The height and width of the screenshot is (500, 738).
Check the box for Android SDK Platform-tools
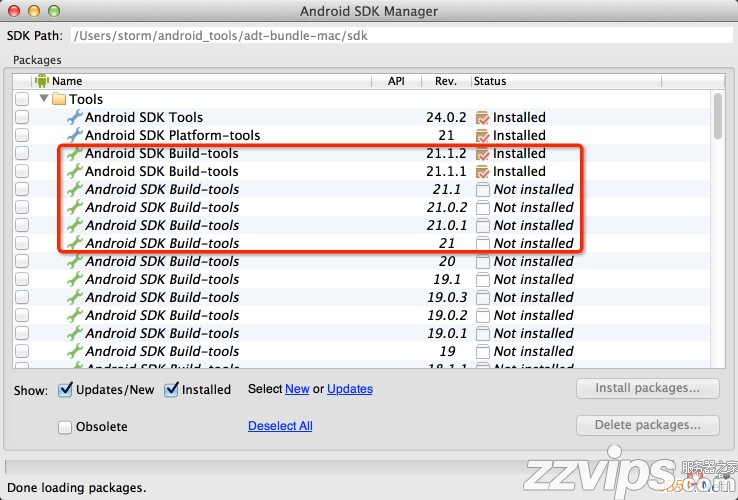[x=22, y=135]
